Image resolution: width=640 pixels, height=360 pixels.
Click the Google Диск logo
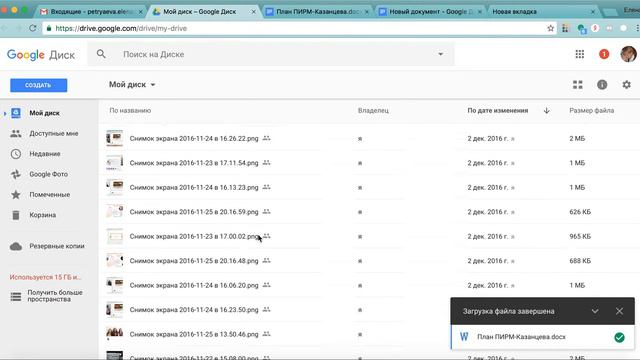click(41, 55)
